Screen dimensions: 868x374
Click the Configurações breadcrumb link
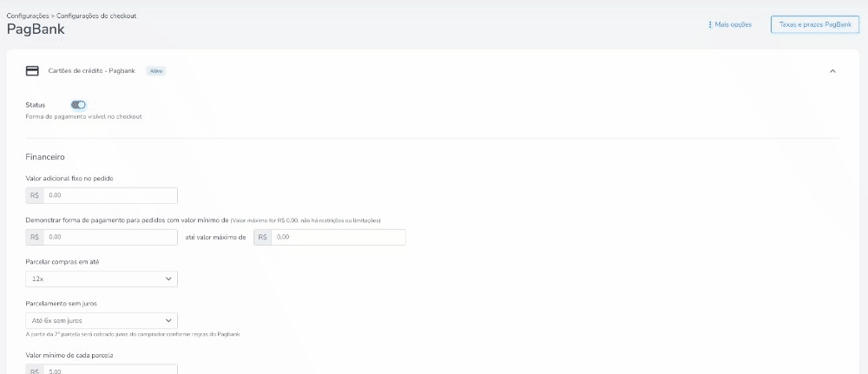pyautogui.click(x=27, y=16)
